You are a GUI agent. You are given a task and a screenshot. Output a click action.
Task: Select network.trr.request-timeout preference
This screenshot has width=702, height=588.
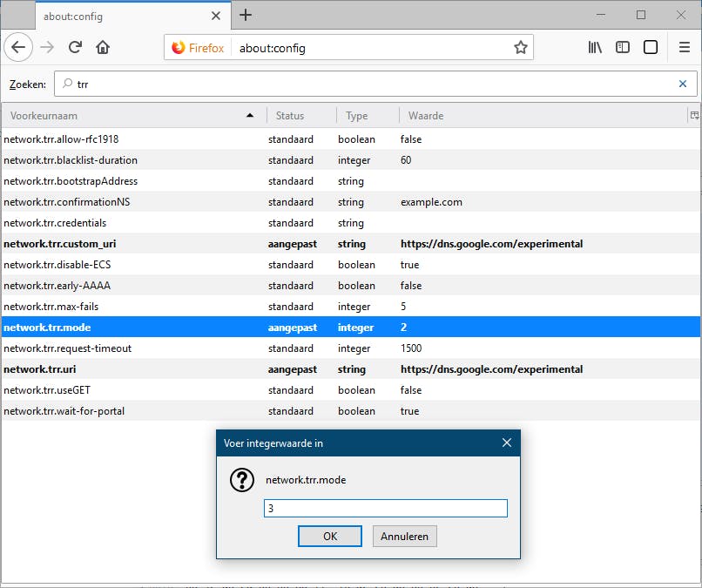pyautogui.click(x=351, y=348)
